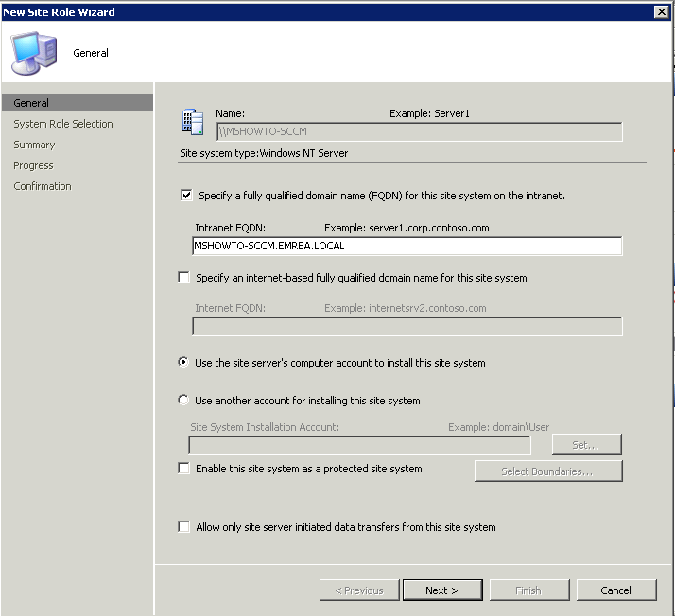The image size is (675, 616).
Task: Open the Summary step in the sidebar
Action: [34, 145]
